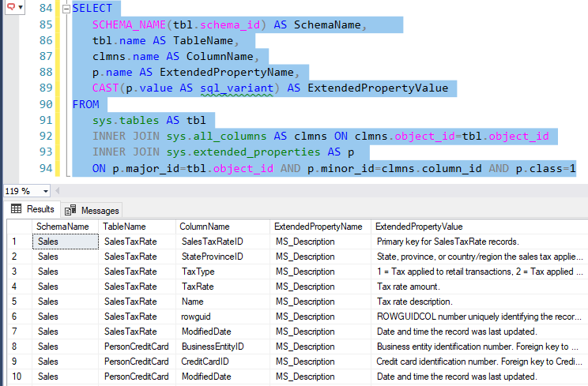The image size is (588, 386).
Task: Click the Messages tab icon
Action: click(x=70, y=210)
